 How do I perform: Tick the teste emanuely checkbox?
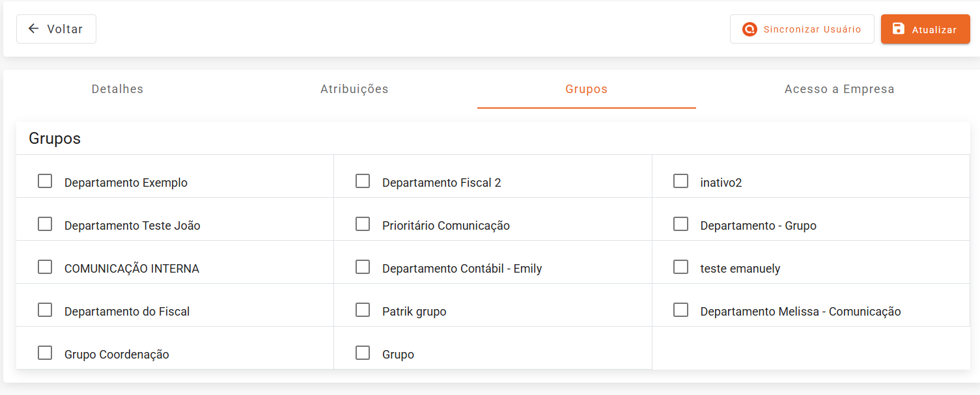(x=680, y=267)
